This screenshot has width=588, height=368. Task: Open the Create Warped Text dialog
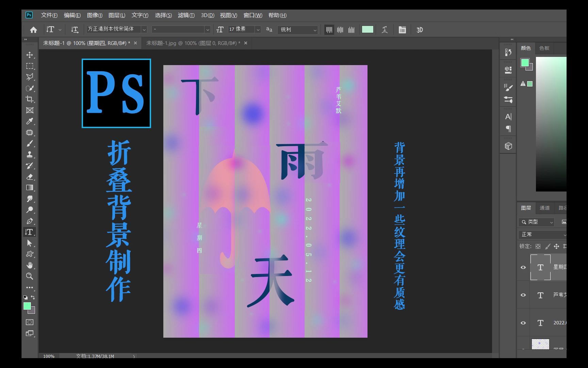tap(385, 30)
